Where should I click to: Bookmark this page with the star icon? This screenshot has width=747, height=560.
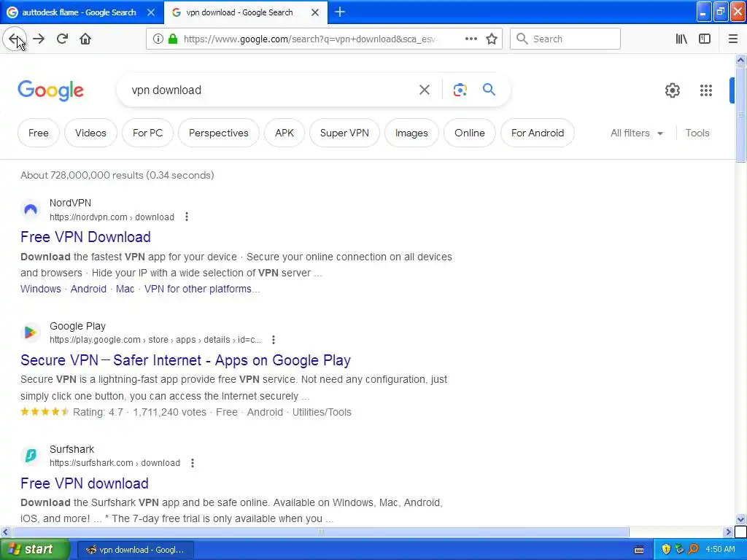pyautogui.click(x=492, y=39)
